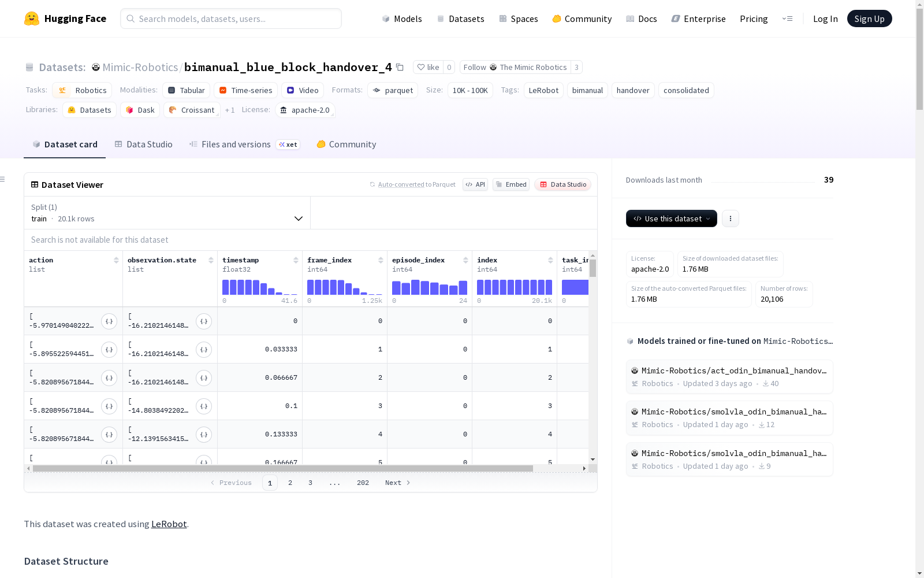Select the apache-2.0 license tag

305,110
